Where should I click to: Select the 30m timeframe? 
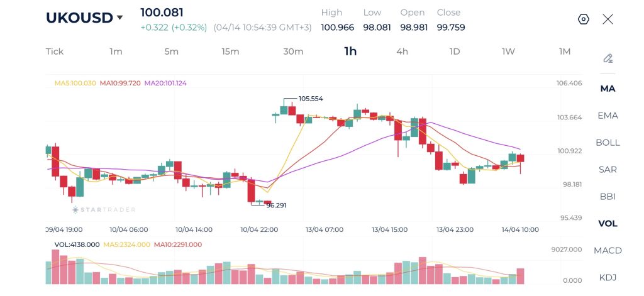point(293,52)
